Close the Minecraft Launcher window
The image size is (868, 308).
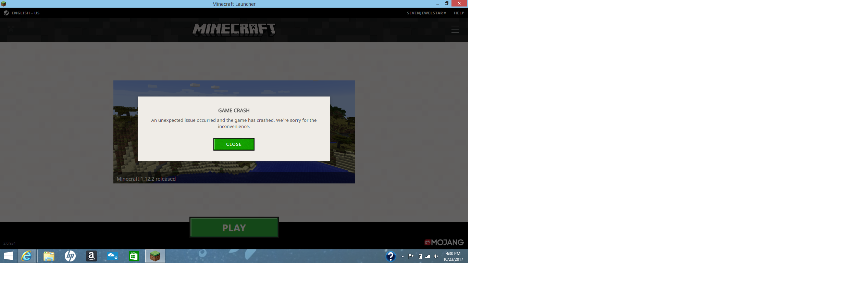[459, 3]
